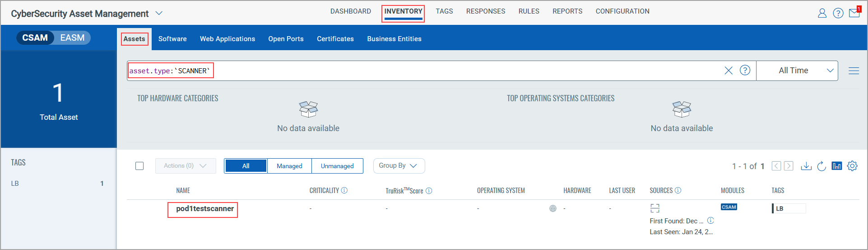Tick the select-all assets checkbox

(x=139, y=166)
